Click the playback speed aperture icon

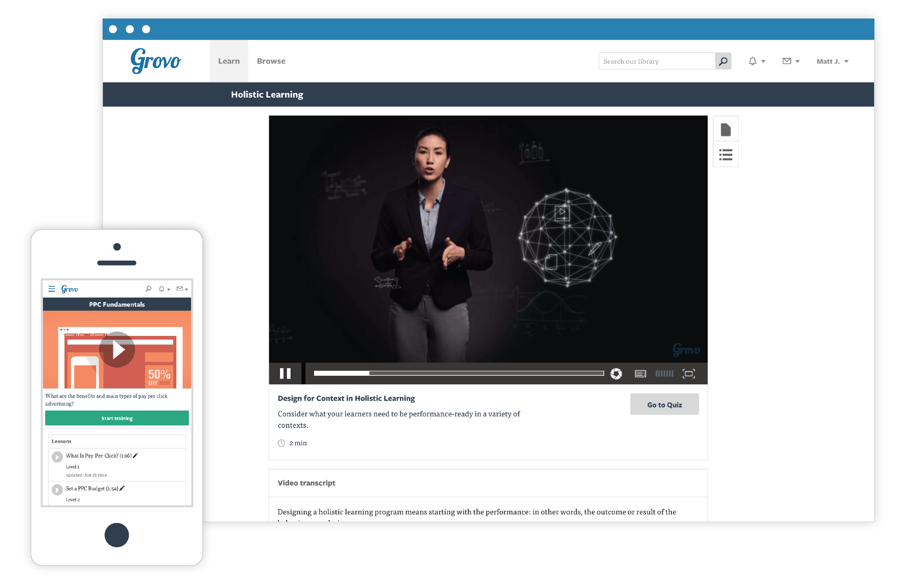click(x=616, y=373)
